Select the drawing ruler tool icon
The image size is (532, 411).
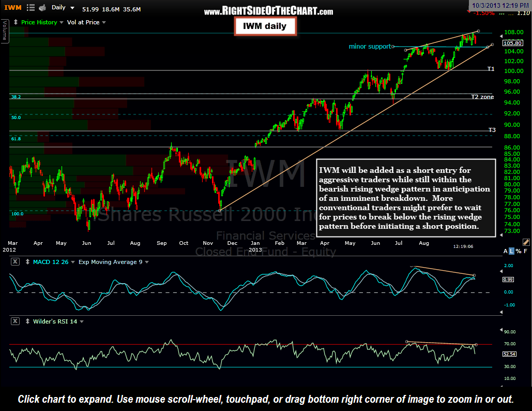(526, 242)
